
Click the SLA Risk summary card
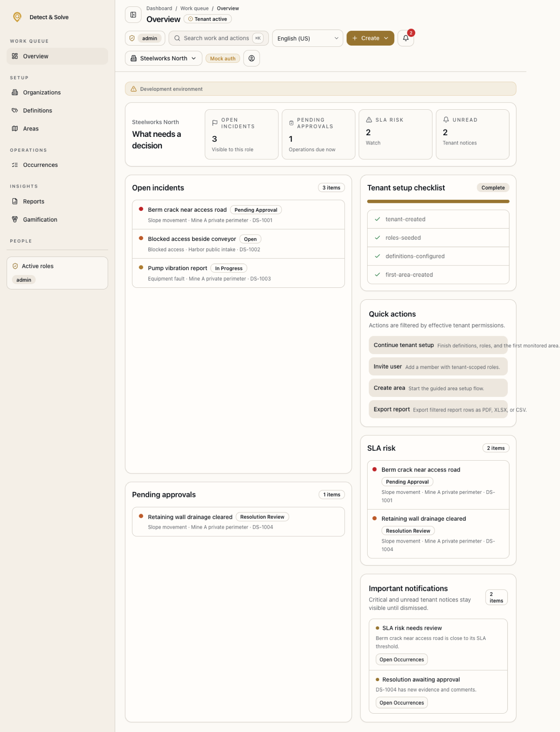395,134
